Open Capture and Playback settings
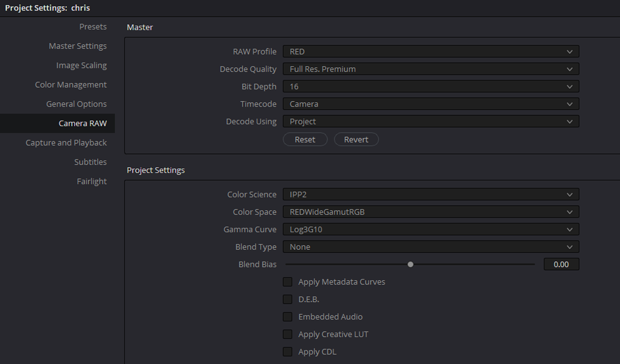 click(66, 143)
